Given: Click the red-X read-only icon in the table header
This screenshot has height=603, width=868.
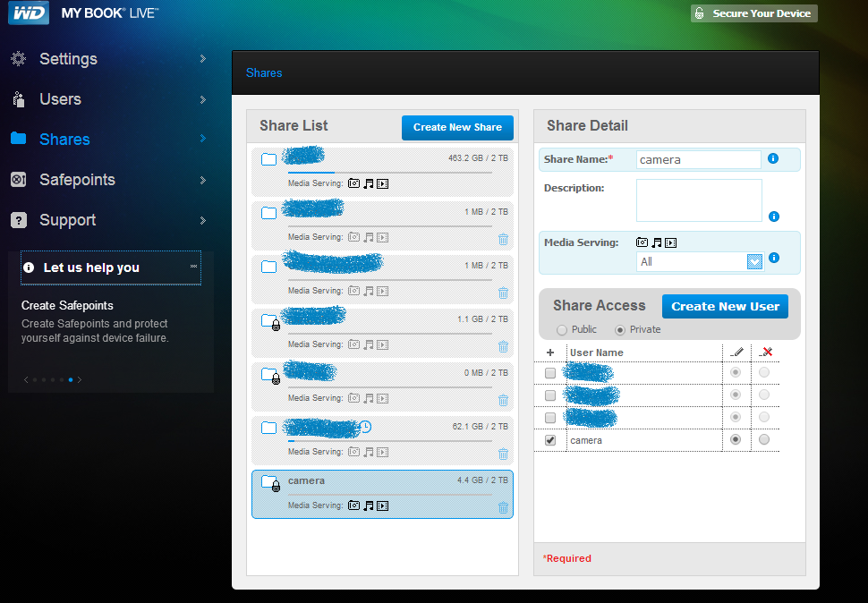Looking at the screenshot, I should coord(765,352).
